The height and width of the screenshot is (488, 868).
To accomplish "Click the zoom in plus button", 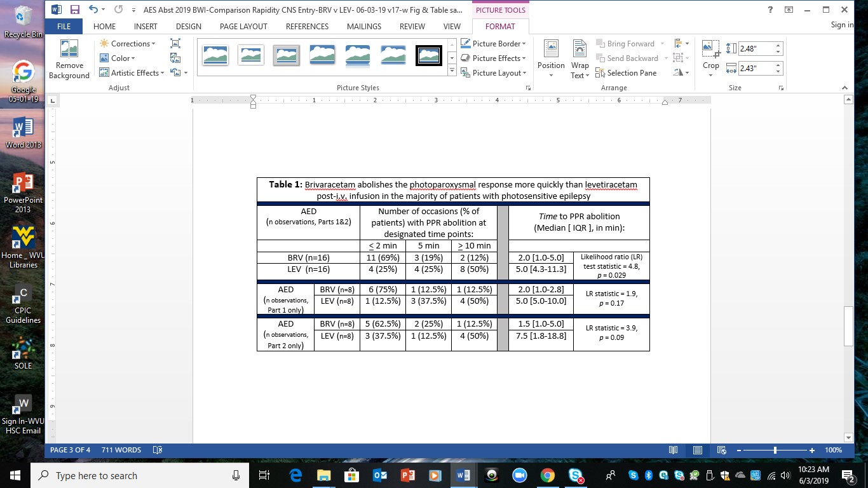I will (x=811, y=450).
